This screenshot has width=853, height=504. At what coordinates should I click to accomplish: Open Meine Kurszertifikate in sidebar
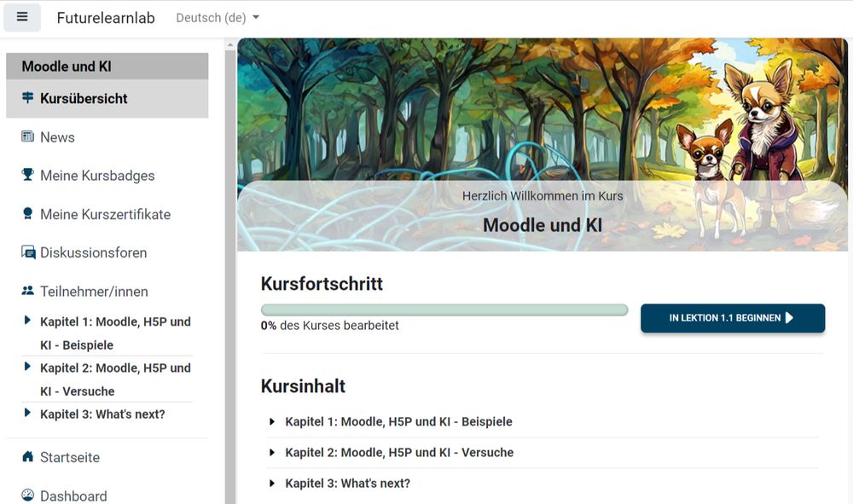(x=106, y=214)
